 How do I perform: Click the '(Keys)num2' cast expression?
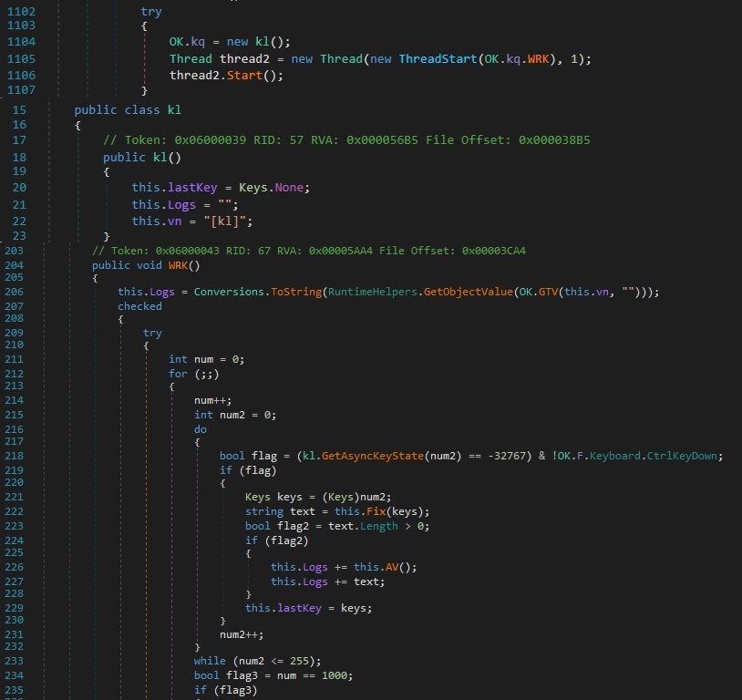pyautogui.click(x=354, y=497)
